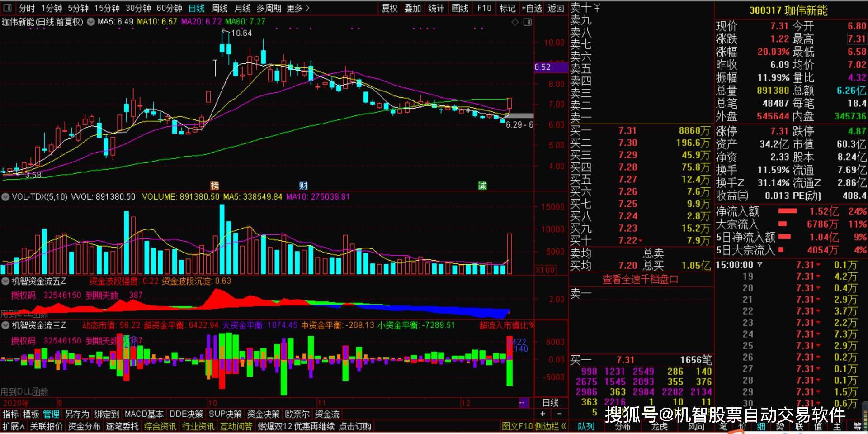Open 多周期 multi-period view
The image size is (868, 434).
point(269,8)
